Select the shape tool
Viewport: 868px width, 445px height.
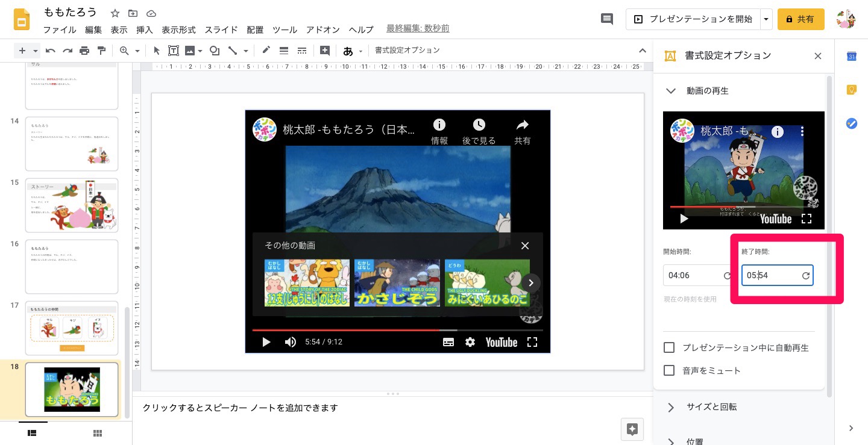click(214, 51)
